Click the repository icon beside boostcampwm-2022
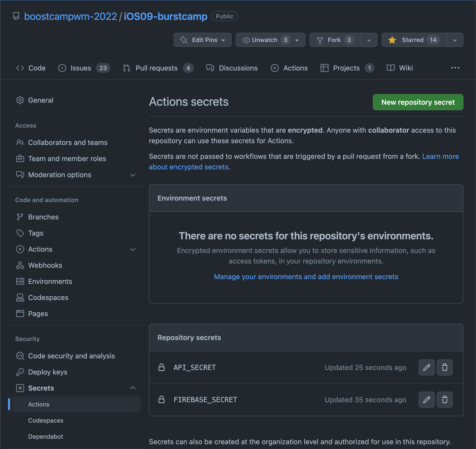 (16, 16)
